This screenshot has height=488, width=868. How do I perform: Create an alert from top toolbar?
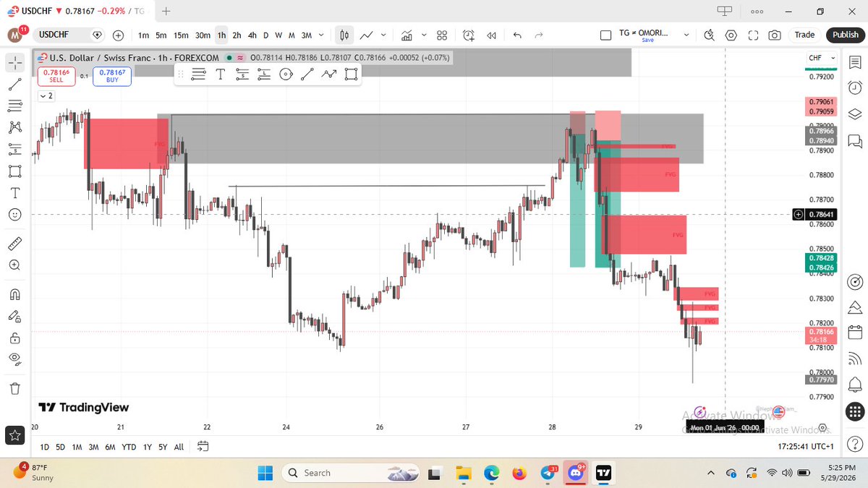[x=469, y=35]
